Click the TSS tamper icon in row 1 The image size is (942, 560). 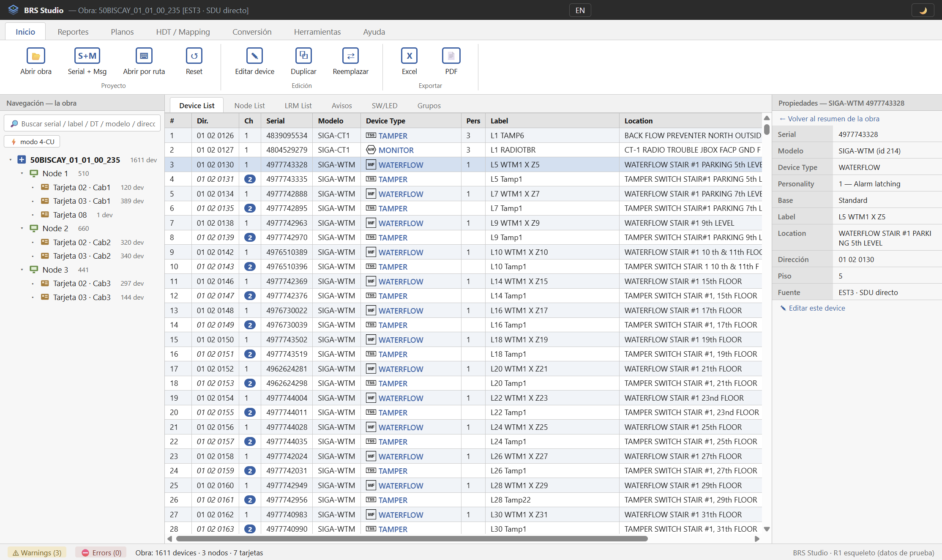[x=371, y=135]
